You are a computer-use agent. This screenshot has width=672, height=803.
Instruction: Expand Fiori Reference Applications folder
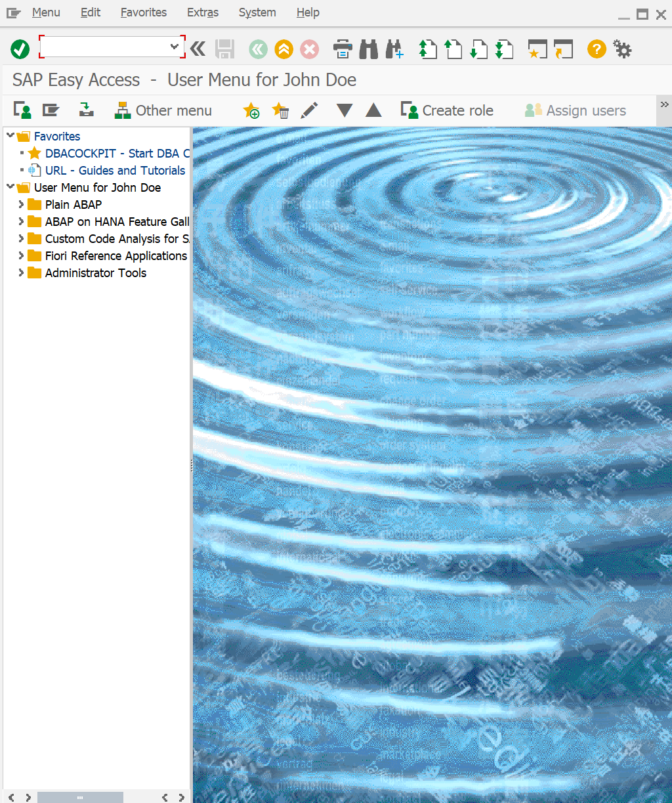point(21,255)
